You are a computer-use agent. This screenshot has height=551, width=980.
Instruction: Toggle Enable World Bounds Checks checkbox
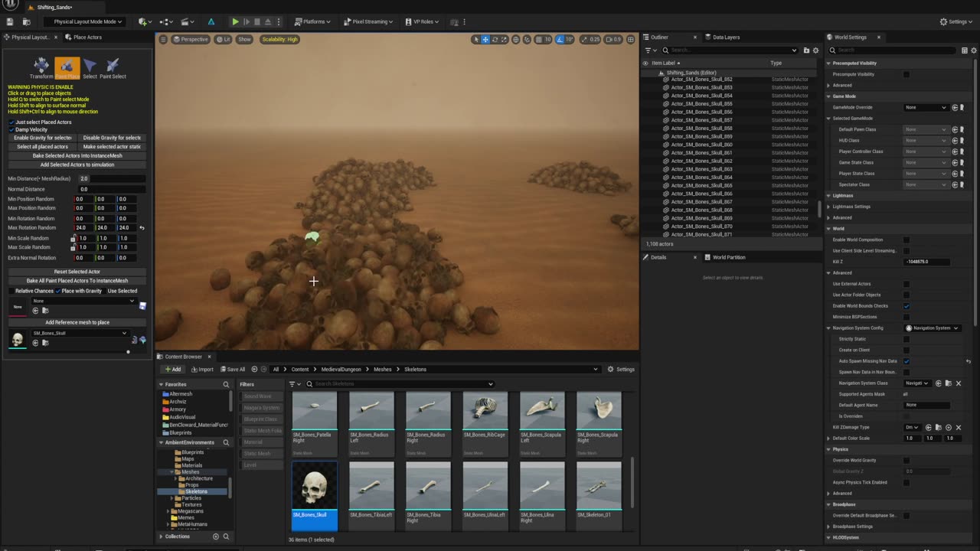(906, 306)
